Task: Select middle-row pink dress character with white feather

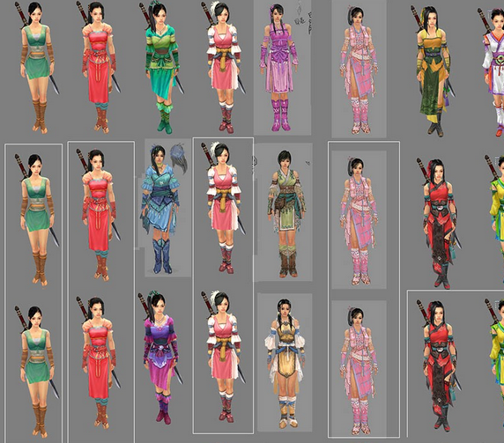Action: [224, 208]
